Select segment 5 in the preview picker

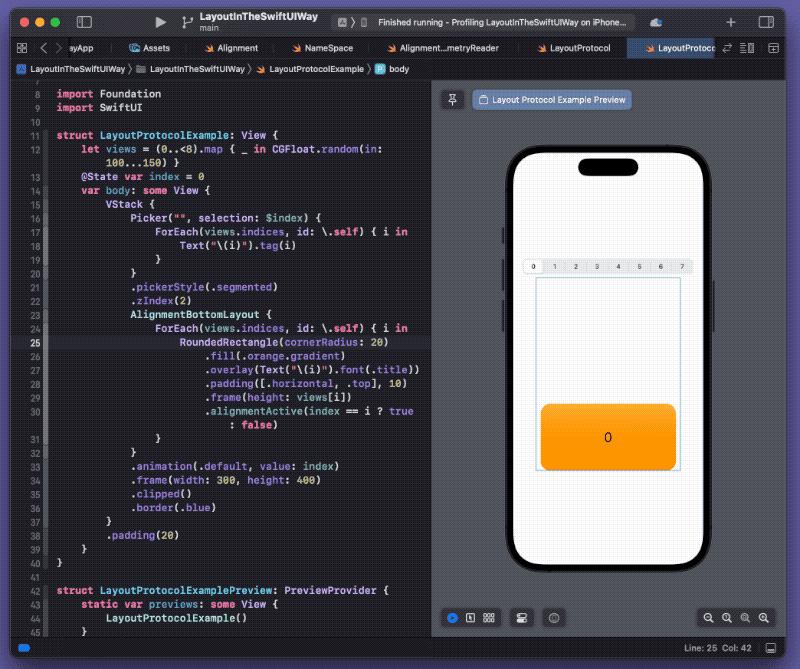pyautogui.click(x=639, y=266)
